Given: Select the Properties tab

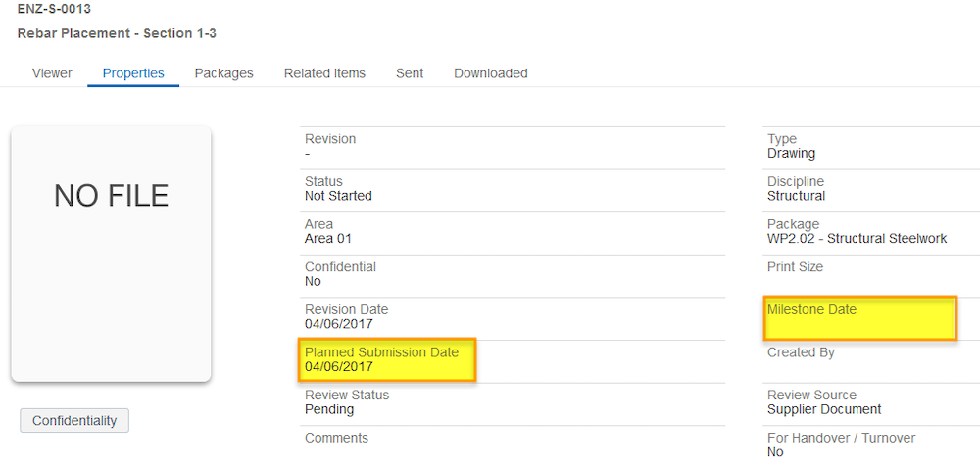Looking at the screenshot, I should pyautogui.click(x=133, y=73).
